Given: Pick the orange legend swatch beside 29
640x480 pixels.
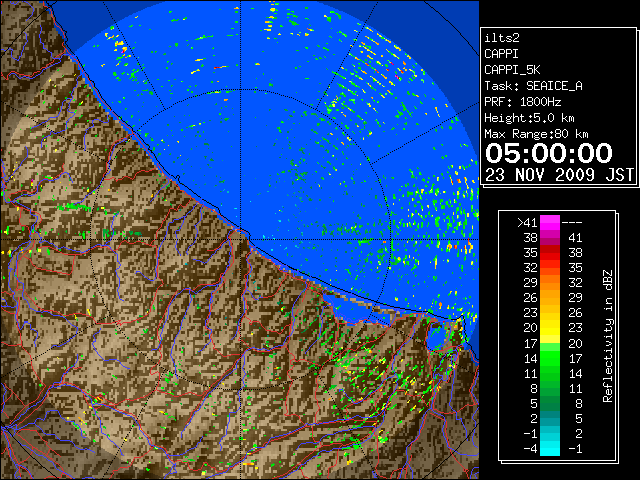Looking at the screenshot, I should [x=550, y=283].
